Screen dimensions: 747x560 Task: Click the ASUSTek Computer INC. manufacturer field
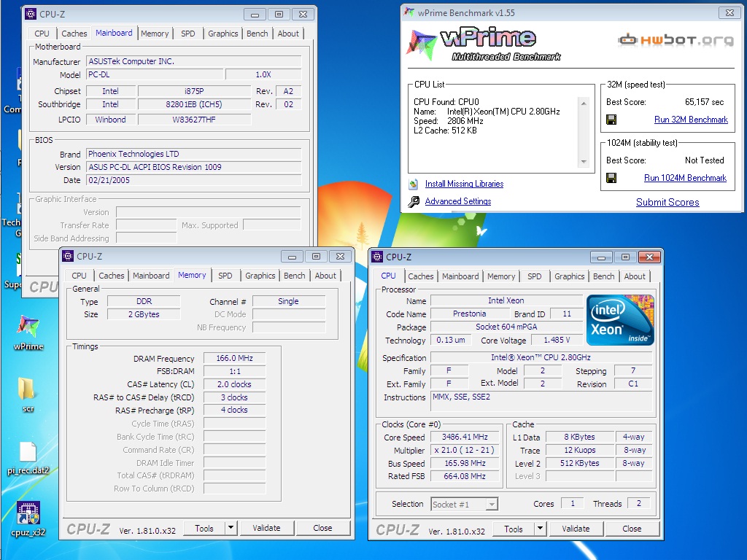pos(194,61)
